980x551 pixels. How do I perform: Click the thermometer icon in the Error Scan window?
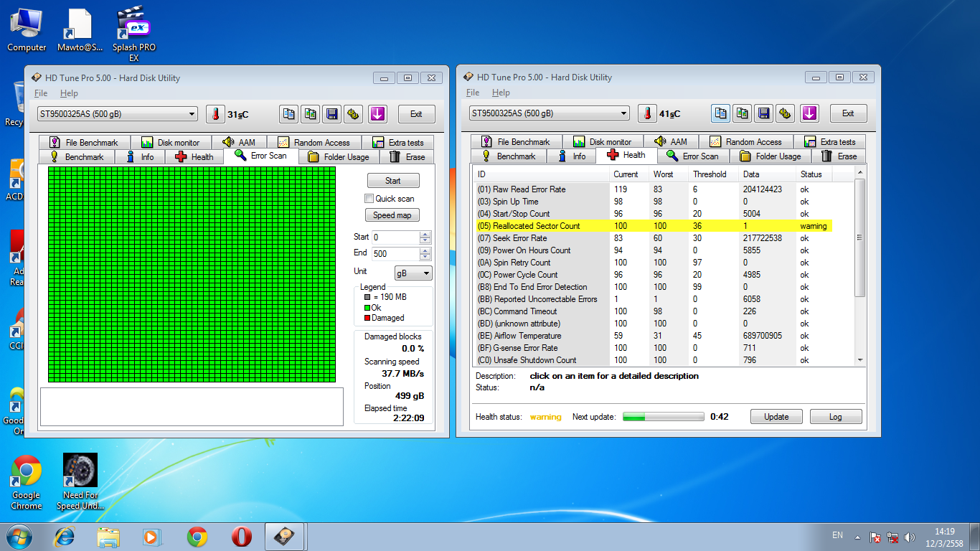click(215, 114)
